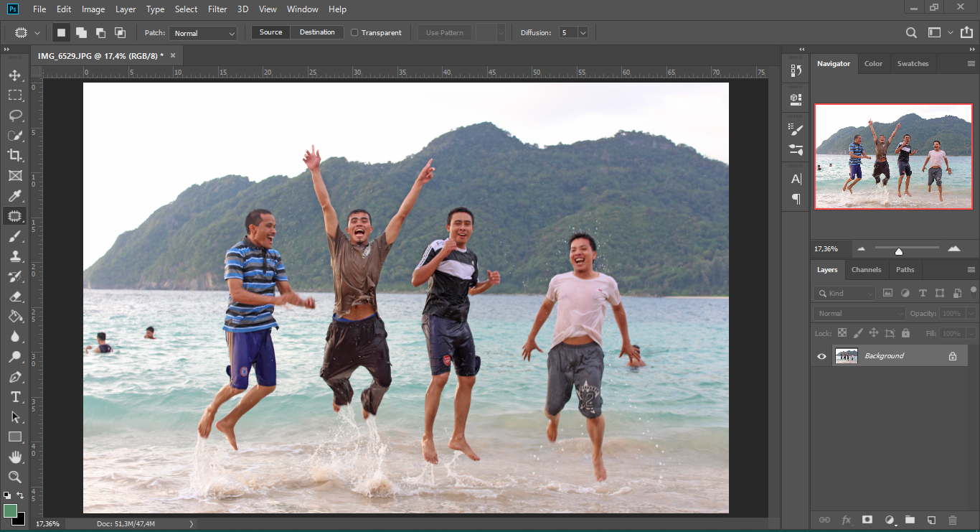Select the Clone Stamp tool
980x532 pixels.
14,256
